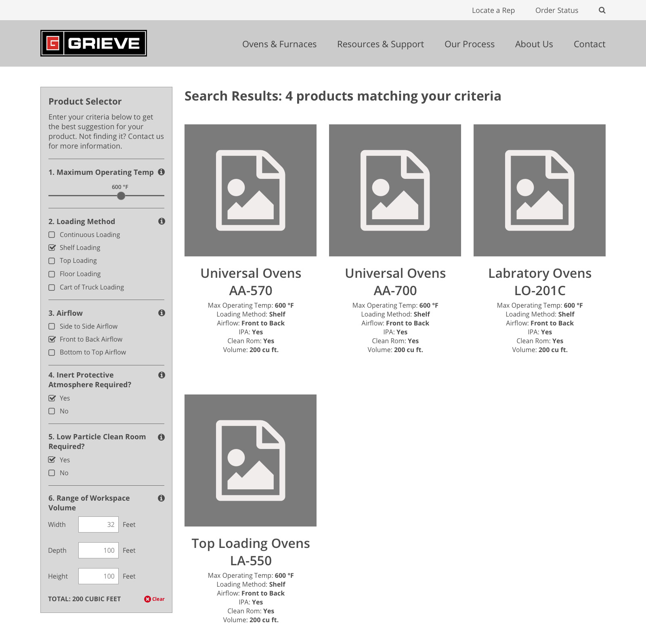The image size is (646, 644).
Task: Open info icon for Range of Workspace Volume
Action: point(161,498)
